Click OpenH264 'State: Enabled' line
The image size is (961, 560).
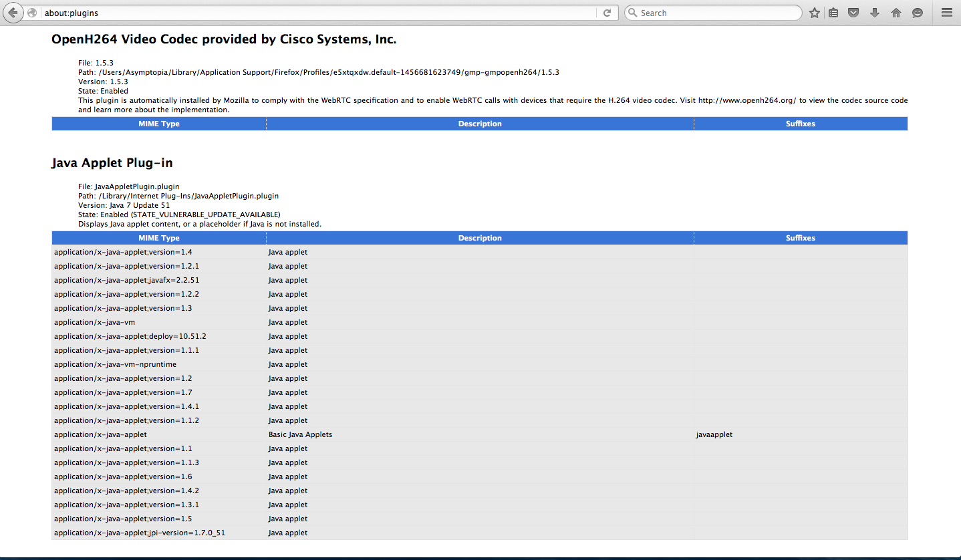(x=103, y=91)
